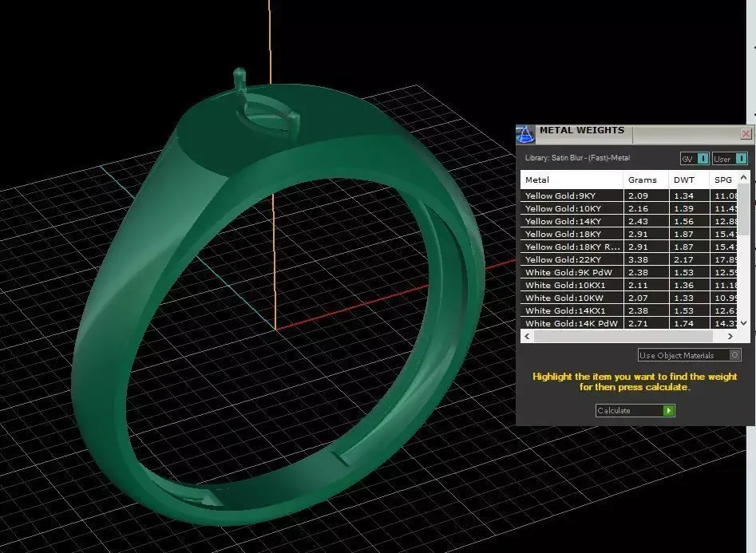This screenshot has width=756, height=553.
Task: Select the Yellow Gold:9KY row
Action: (x=629, y=196)
